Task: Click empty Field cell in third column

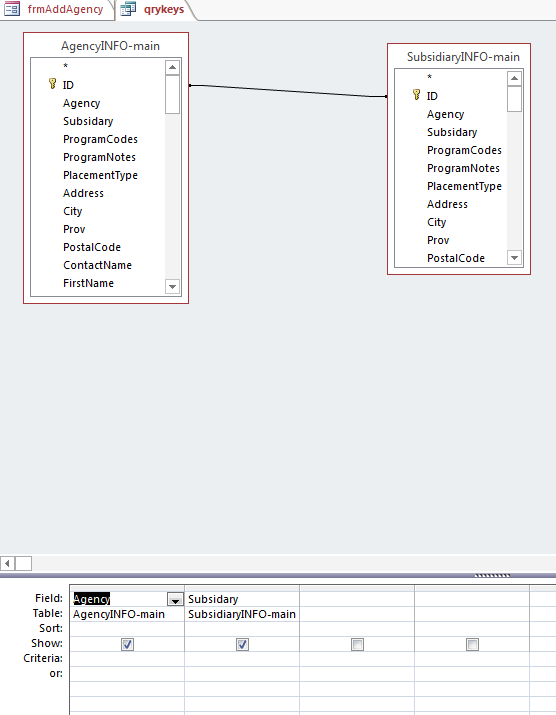Action: (x=357, y=599)
